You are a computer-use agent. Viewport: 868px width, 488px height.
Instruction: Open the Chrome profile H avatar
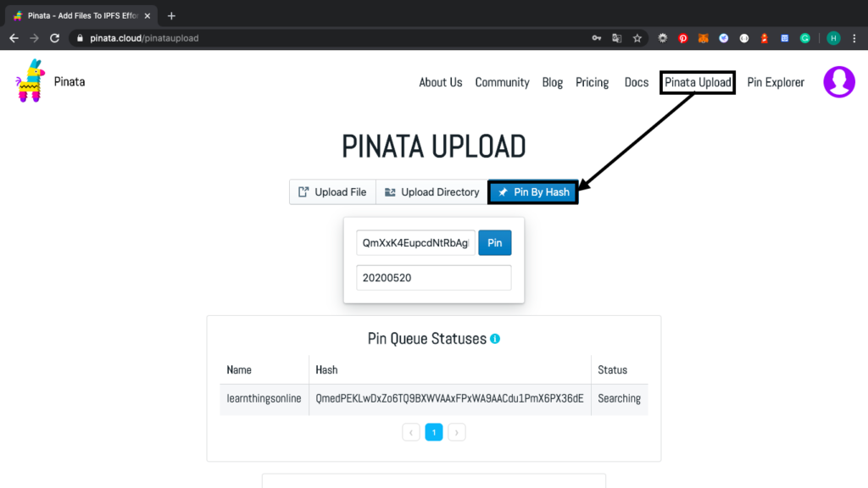pyautogui.click(x=833, y=38)
